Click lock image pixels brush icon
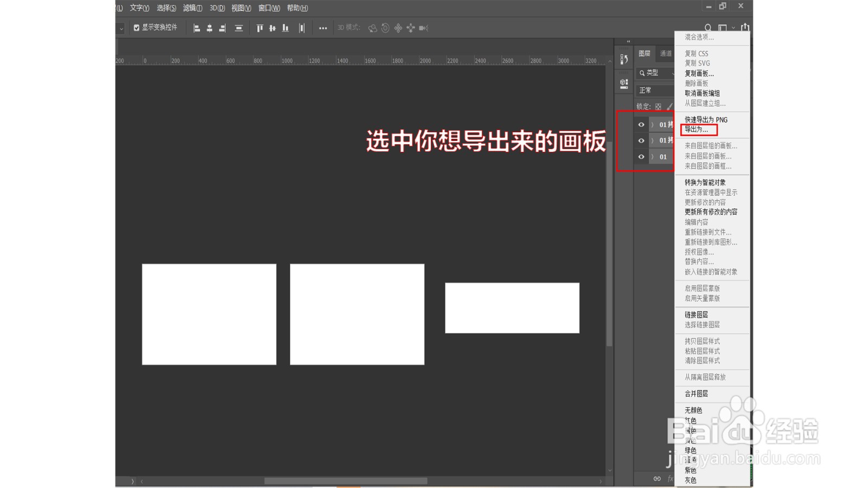This screenshot has height=488, width=868. pyautogui.click(x=670, y=107)
